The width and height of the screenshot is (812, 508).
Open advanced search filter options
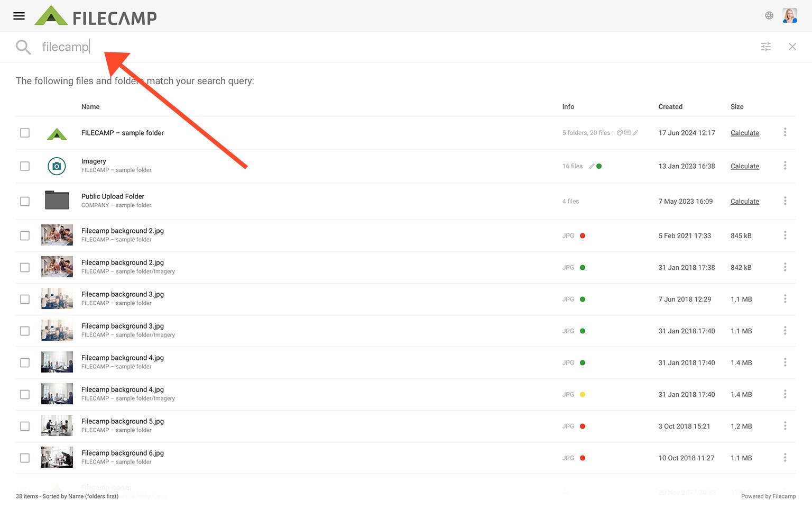click(x=766, y=47)
